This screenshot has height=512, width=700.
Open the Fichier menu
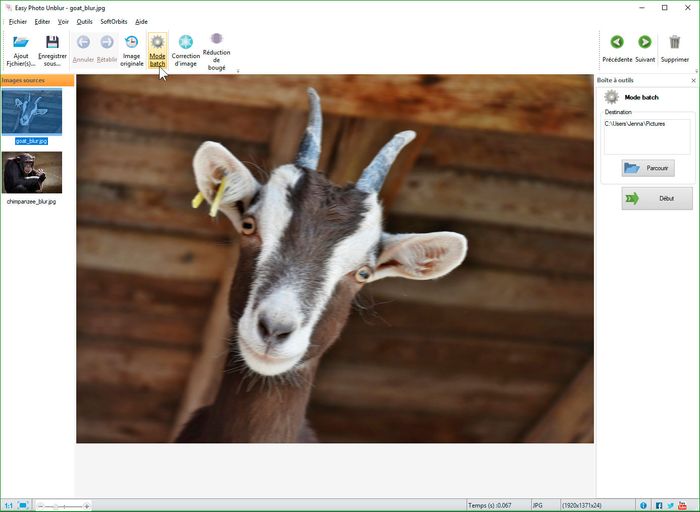pyautogui.click(x=17, y=21)
